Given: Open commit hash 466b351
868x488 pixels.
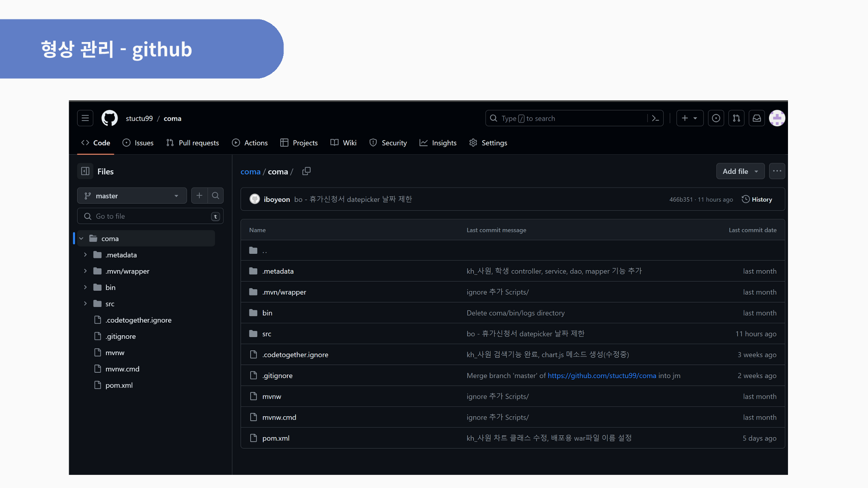Looking at the screenshot, I should click(x=681, y=200).
